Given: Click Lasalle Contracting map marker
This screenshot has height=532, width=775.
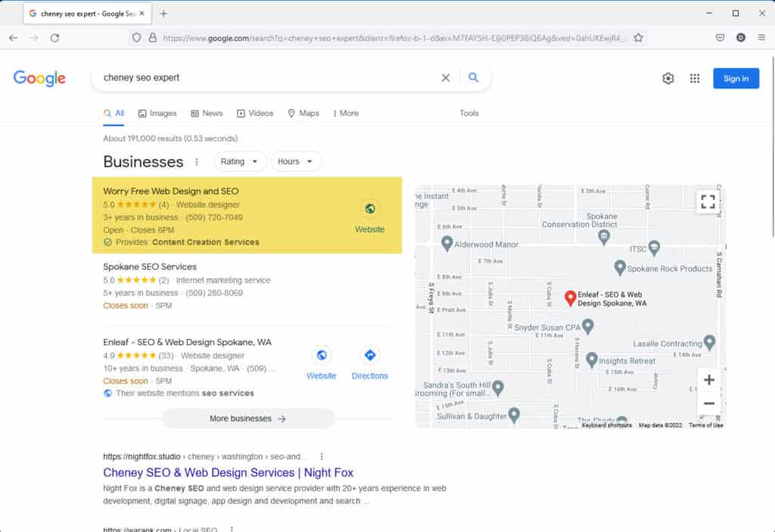Looking at the screenshot, I should click(709, 342).
